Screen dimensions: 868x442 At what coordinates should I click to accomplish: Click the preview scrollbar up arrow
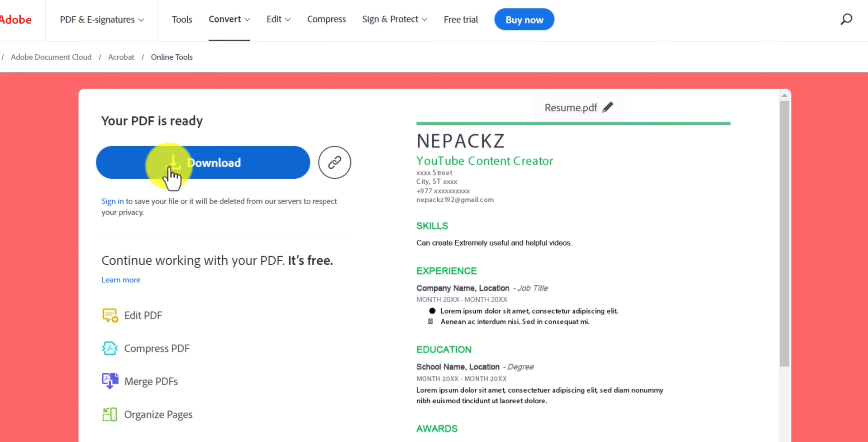(784, 95)
